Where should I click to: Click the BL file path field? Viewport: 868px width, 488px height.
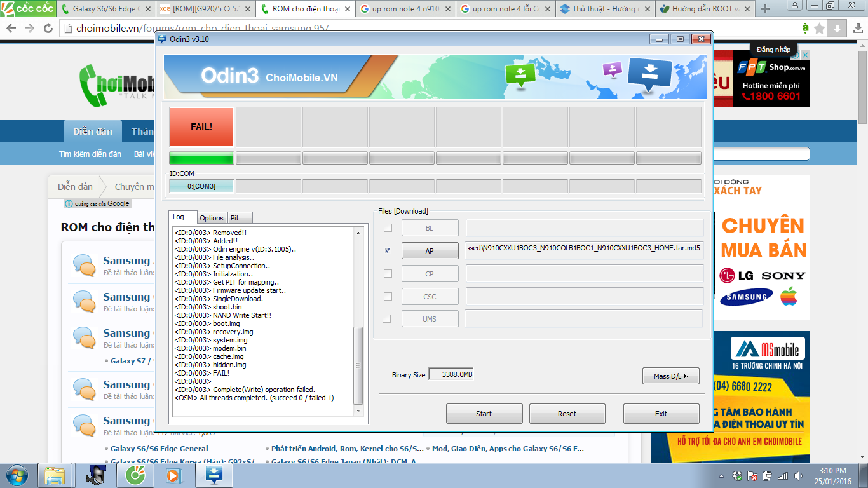(x=585, y=228)
